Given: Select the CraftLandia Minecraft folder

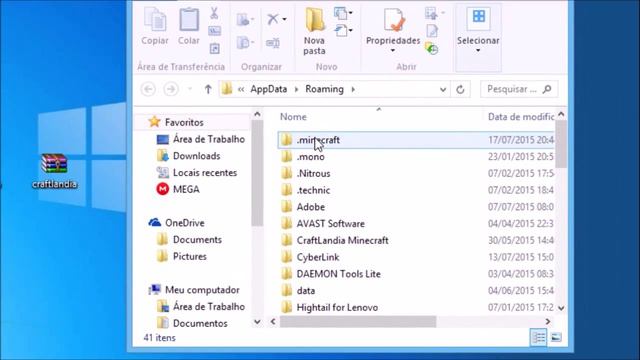Looking at the screenshot, I should [x=342, y=240].
